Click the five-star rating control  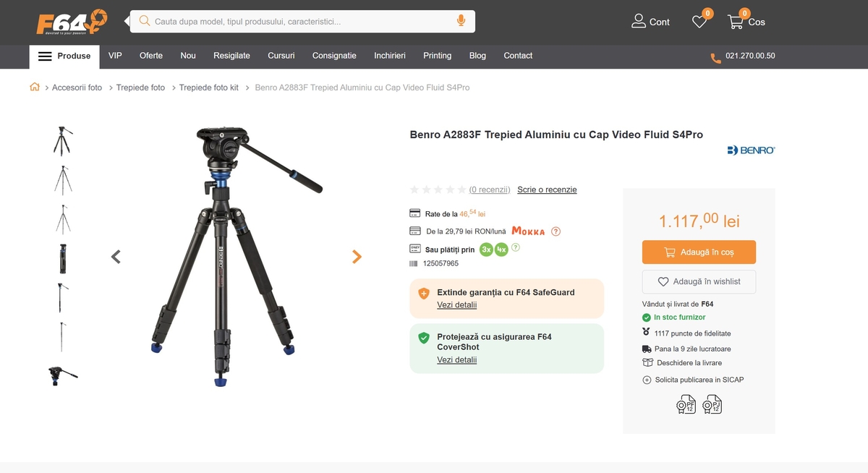[x=438, y=189]
